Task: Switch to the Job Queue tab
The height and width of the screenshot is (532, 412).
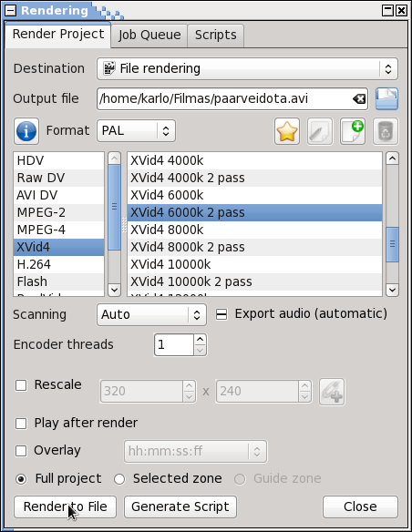Action: pos(149,35)
